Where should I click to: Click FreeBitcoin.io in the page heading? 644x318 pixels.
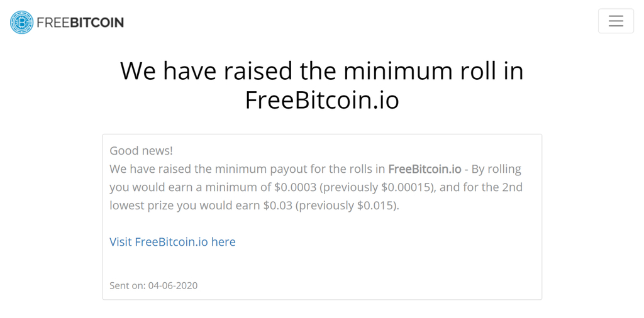click(x=321, y=100)
